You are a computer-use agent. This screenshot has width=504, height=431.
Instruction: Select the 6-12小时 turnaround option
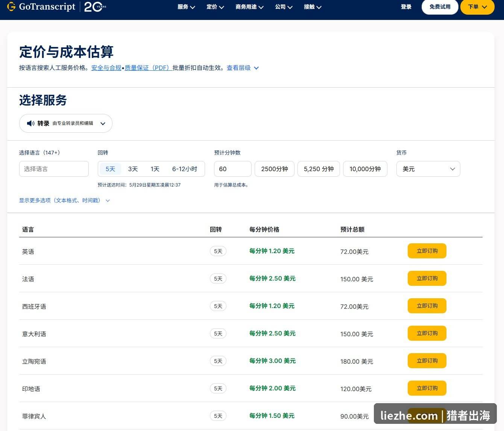[185, 169]
